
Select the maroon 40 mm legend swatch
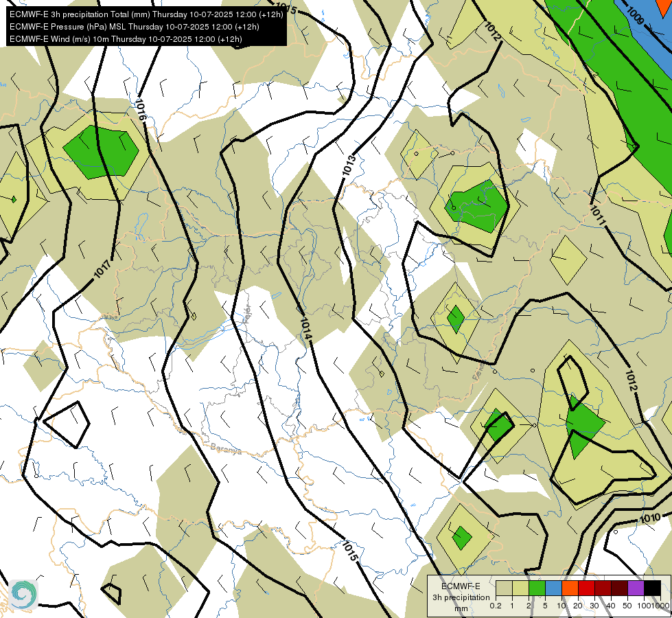point(619,588)
